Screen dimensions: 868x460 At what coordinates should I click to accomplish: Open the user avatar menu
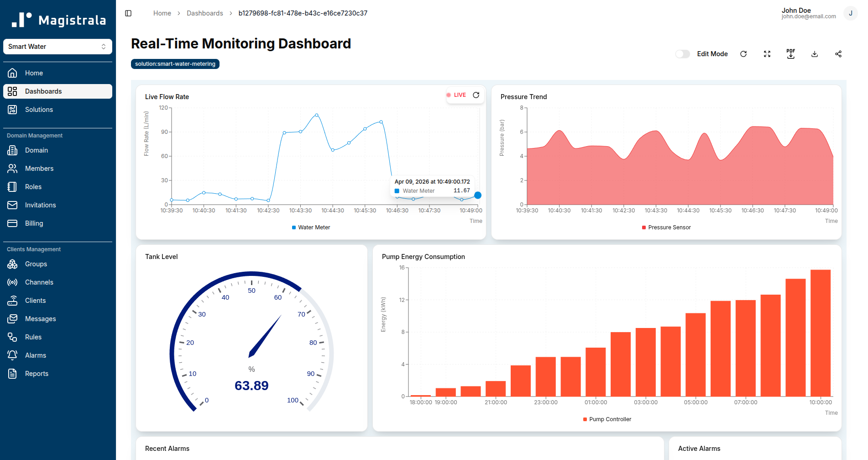[850, 13]
